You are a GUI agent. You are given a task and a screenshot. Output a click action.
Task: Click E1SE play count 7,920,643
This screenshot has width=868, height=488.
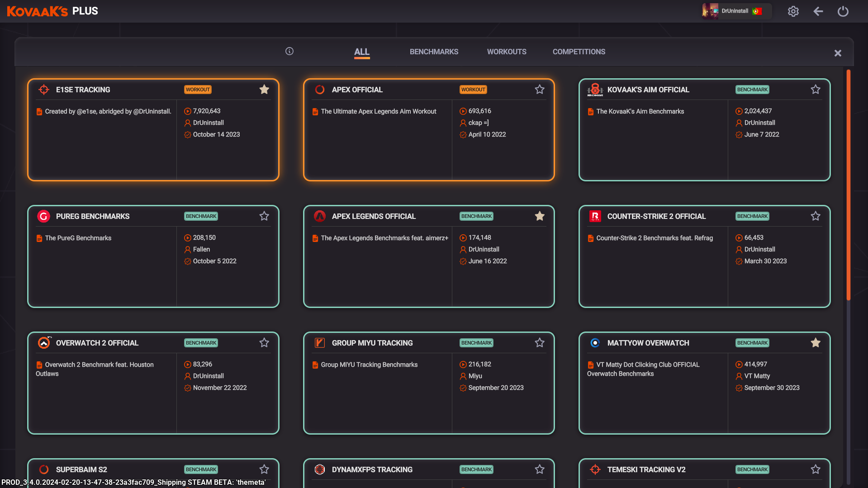(x=207, y=111)
